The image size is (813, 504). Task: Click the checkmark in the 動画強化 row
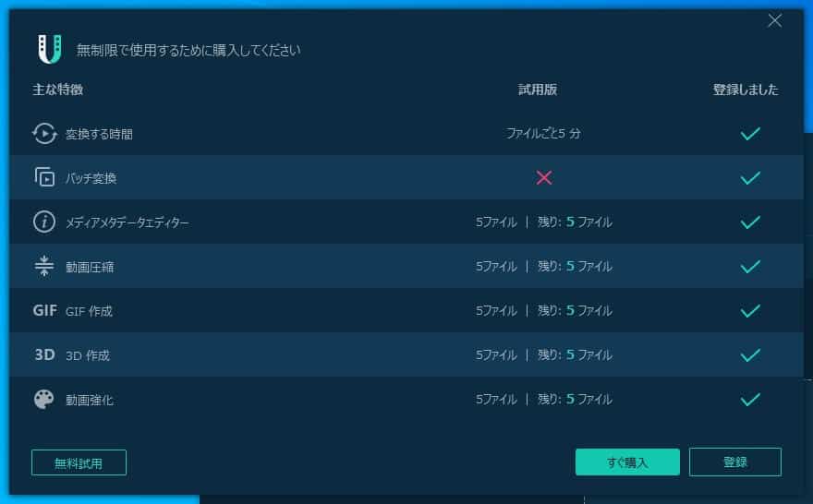[x=750, y=399]
